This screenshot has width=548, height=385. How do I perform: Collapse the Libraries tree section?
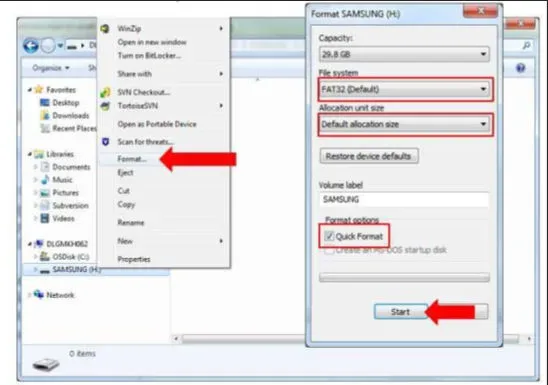click(x=30, y=154)
